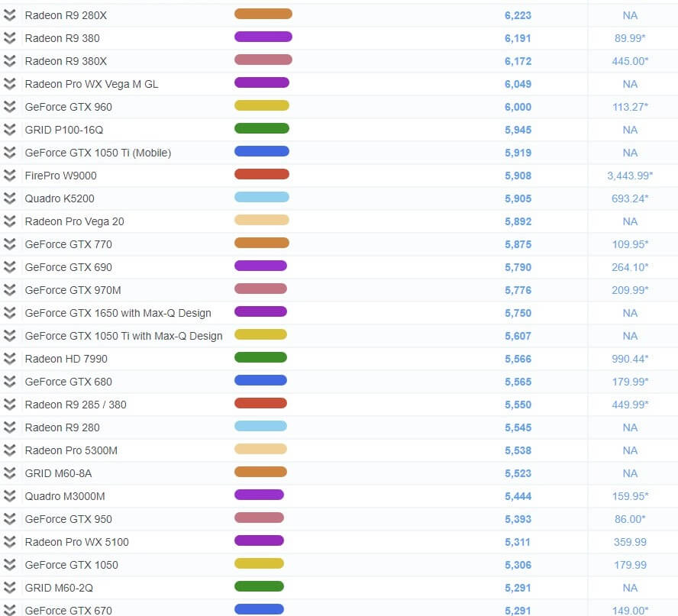The height and width of the screenshot is (616, 678).
Task: Open the Radeon R9 280X link
Action: pyautogui.click(x=66, y=15)
